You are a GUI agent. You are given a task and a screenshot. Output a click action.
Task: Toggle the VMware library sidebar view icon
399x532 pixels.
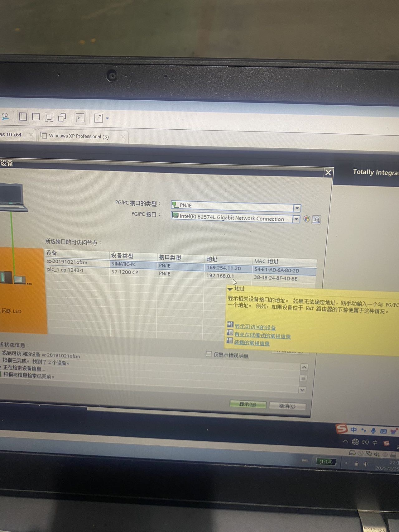point(23,117)
